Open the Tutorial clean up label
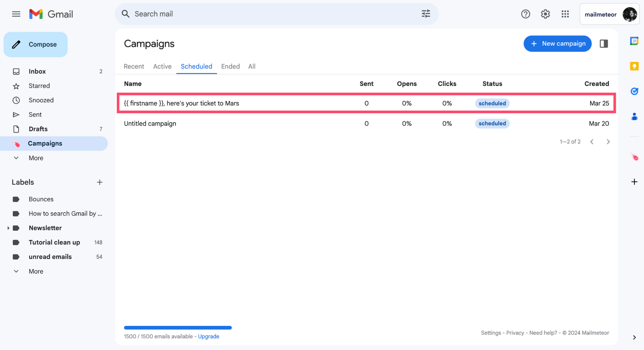Viewport: 644px width, 350px height. coord(54,242)
